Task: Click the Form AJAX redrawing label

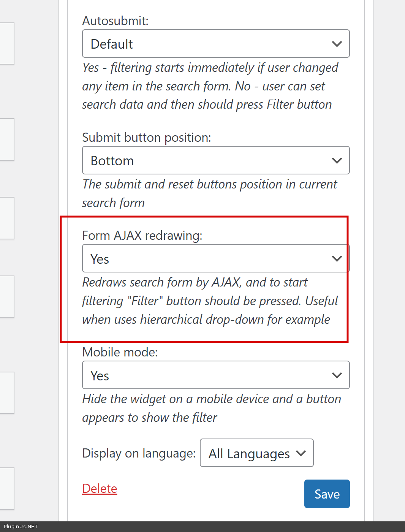Action: tap(142, 236)
